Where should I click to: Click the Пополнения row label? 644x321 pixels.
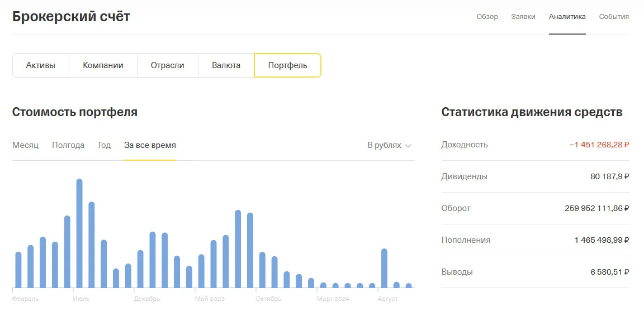tap(466, 240)
